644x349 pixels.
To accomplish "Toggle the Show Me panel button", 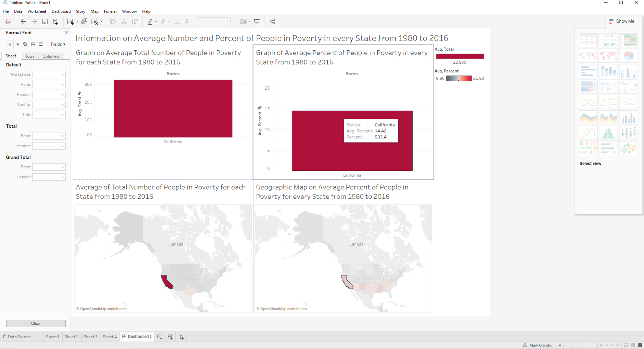I will (x=622, y=21).
